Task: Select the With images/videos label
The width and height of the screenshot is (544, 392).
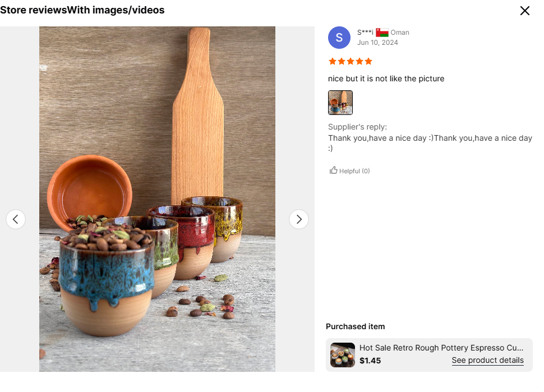Action: tap(116, 10)
